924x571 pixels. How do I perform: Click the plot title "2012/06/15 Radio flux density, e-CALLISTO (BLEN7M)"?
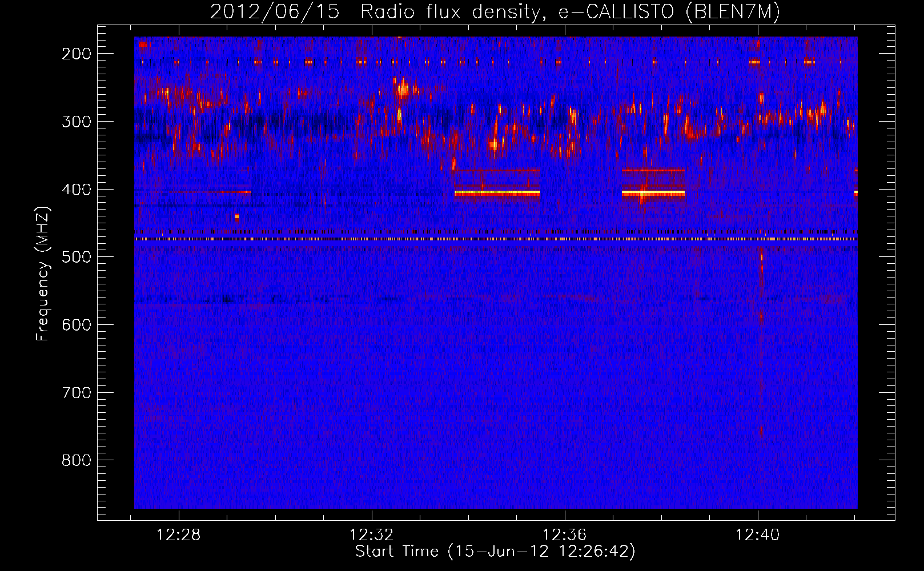pos(495,12)
